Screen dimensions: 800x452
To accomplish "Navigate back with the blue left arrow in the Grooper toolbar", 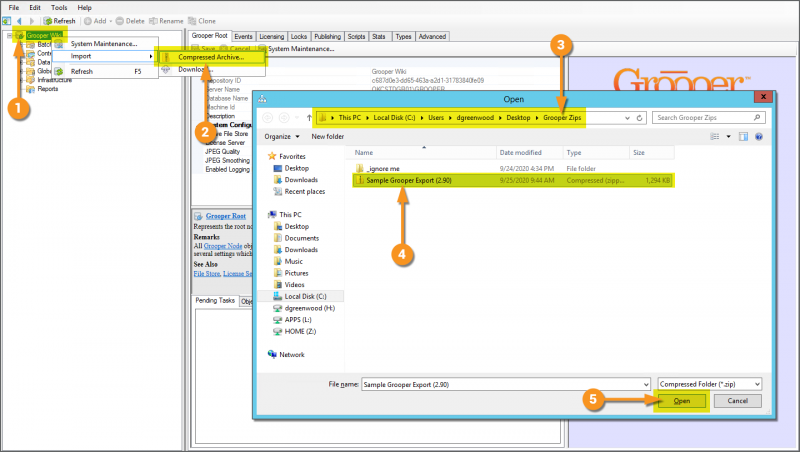I will pyautogui.click(x=19, y=21).
